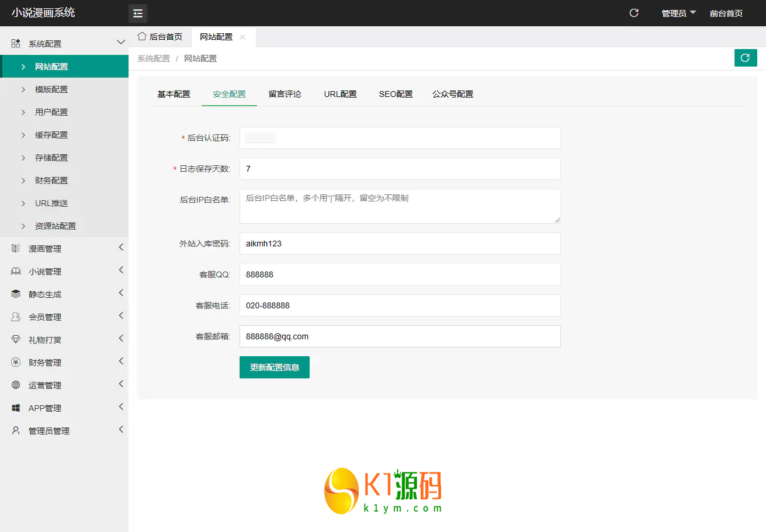Click the 更新配置信息 button
Screen dimensions: 766x532
274,367
